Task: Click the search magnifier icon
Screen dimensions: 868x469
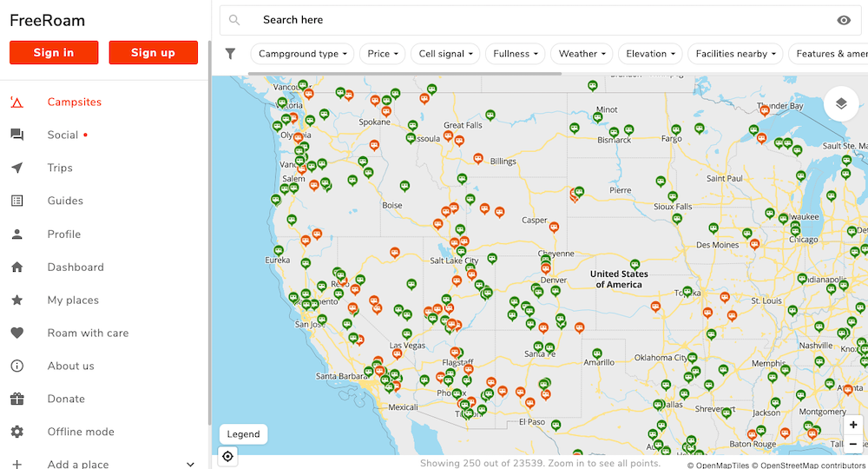Action: [234, 20]
